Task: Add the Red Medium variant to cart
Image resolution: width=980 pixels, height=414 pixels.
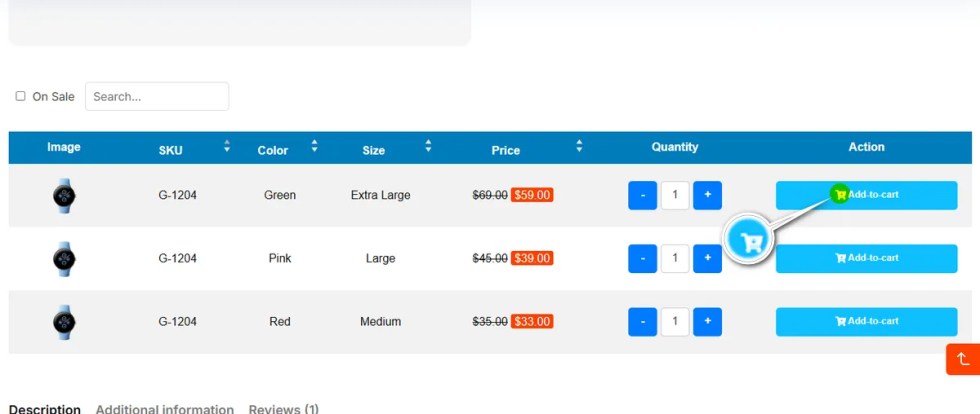Action: pos(866,321)
